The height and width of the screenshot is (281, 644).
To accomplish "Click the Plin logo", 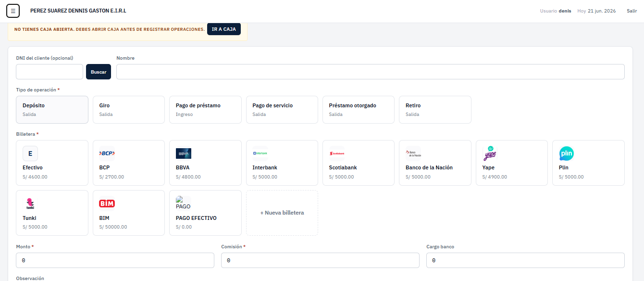I will (x=567, y=153).
